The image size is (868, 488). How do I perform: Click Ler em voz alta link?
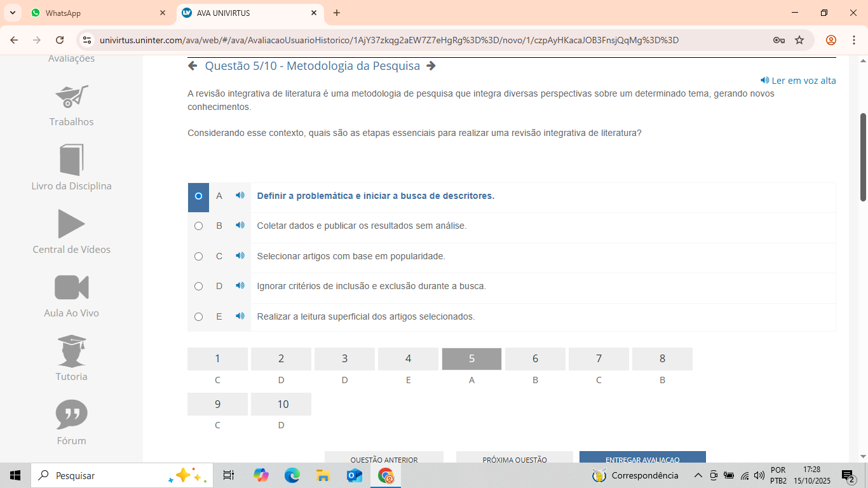[x=798, y=81]
